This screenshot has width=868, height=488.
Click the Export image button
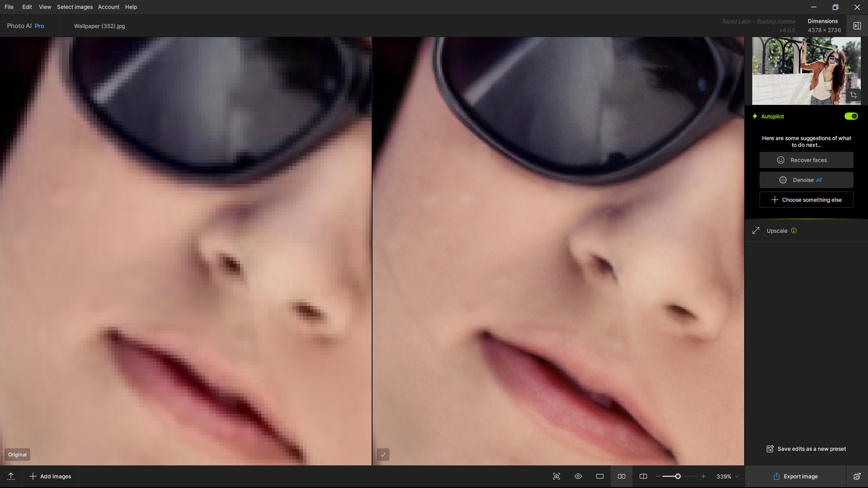coord(795,476)
